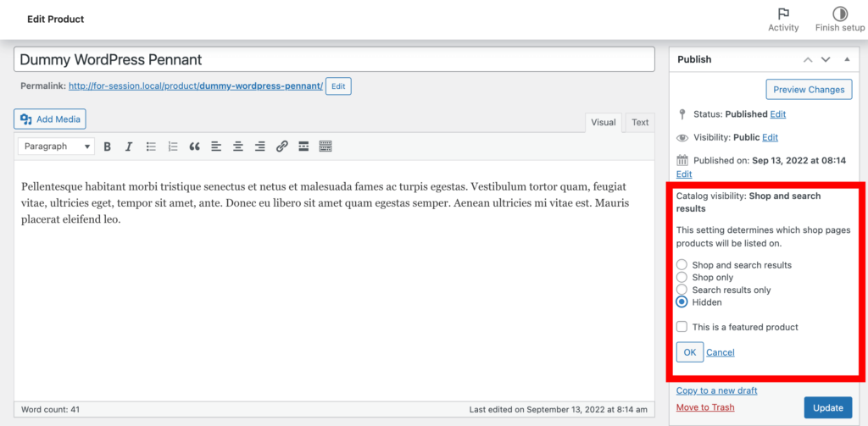
Task: Select Search results only option
Action: tap(682, 290)
